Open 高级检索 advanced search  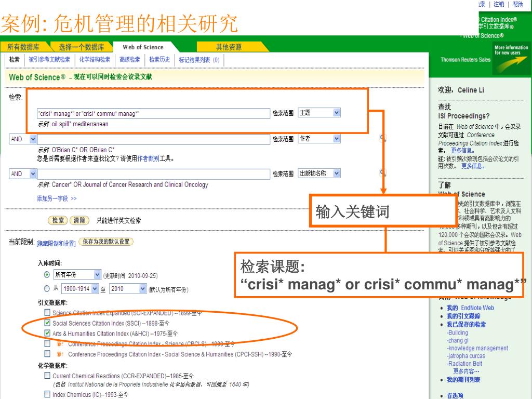pyautogui.click(x=129, y=60)
